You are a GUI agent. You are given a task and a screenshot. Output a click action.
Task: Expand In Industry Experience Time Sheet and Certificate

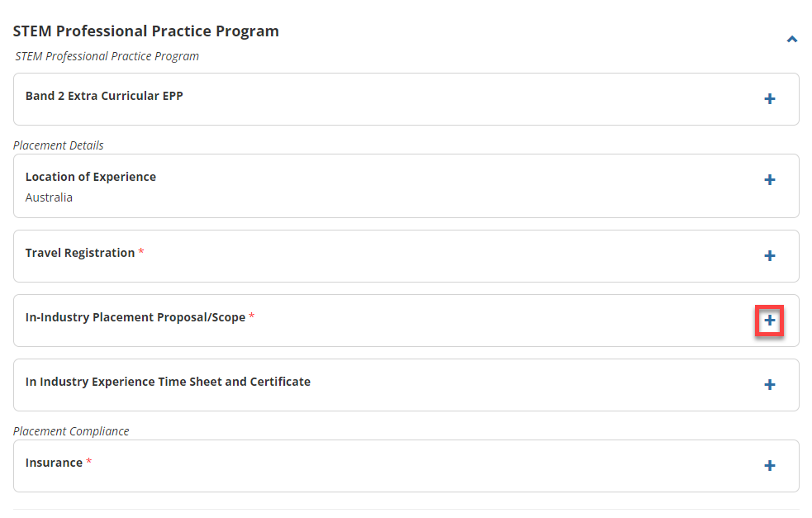click(769, 384)
